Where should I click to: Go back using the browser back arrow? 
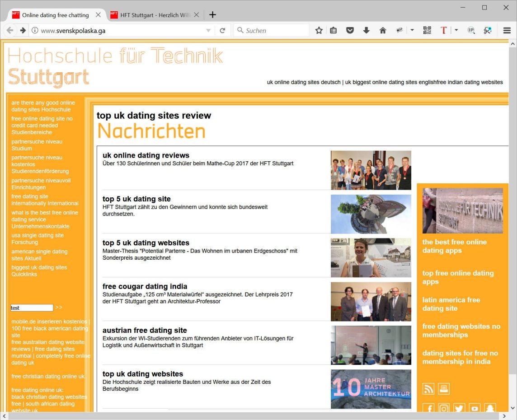tap(10, 30)
